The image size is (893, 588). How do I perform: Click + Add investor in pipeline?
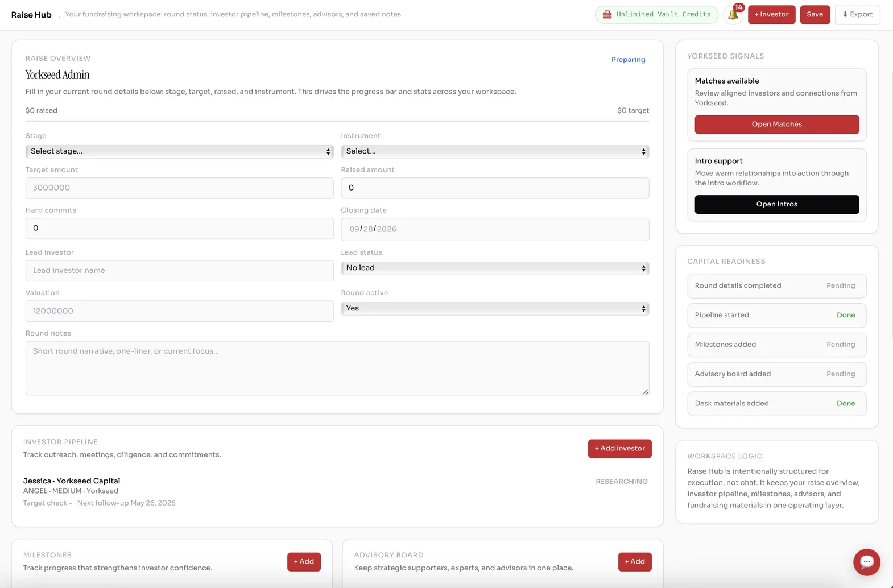pyautogui.click(x=619, y=449)
